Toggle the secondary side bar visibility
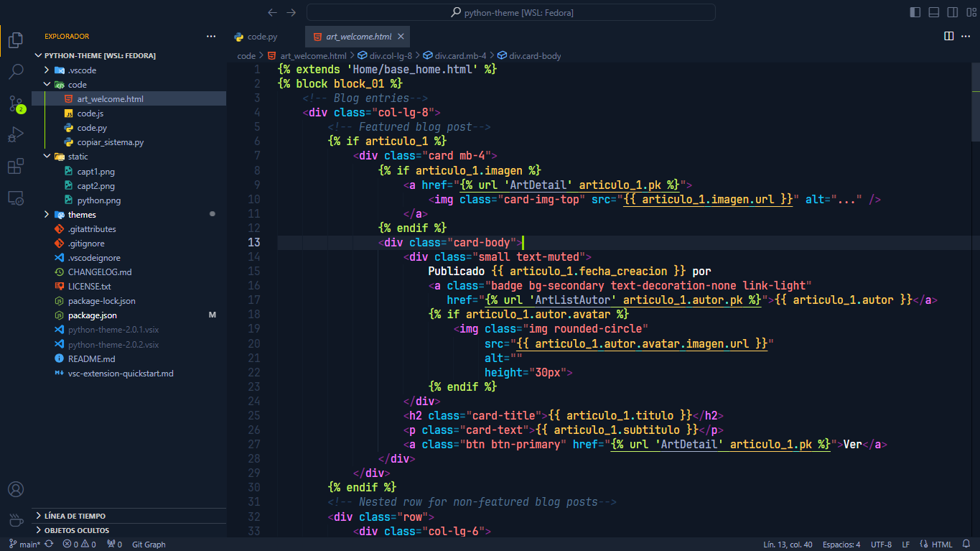 pos(952,12)
